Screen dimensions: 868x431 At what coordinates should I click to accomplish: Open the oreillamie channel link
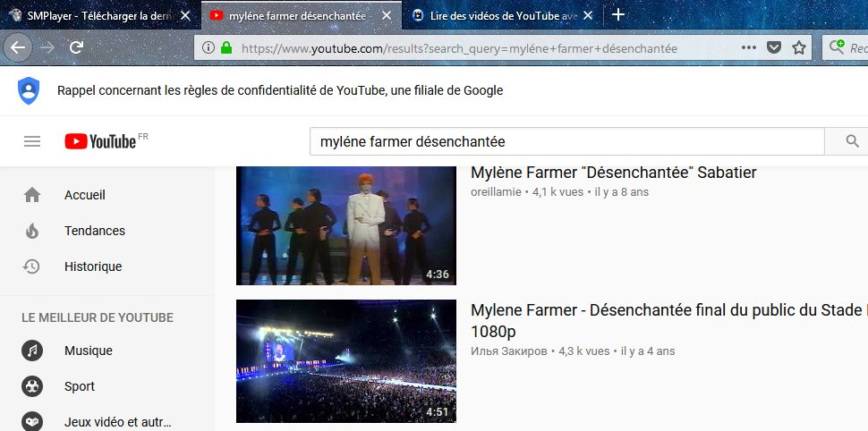[x=496, y=192]
